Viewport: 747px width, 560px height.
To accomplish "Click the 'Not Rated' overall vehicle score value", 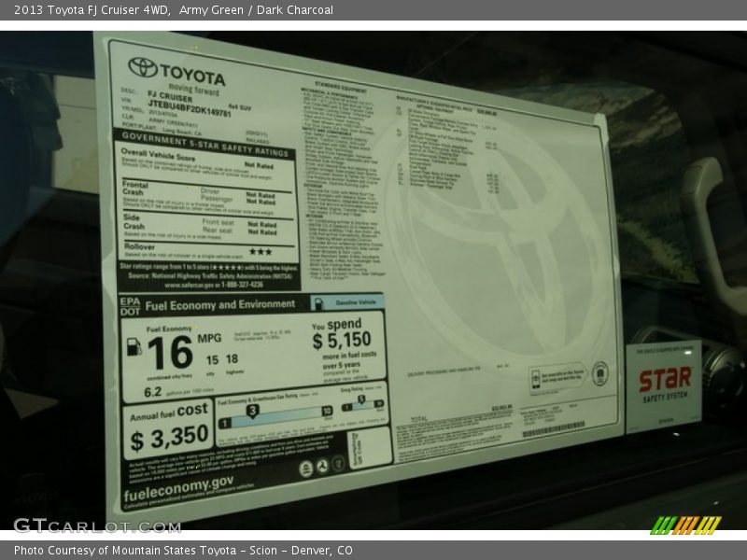I will point(259,166).
